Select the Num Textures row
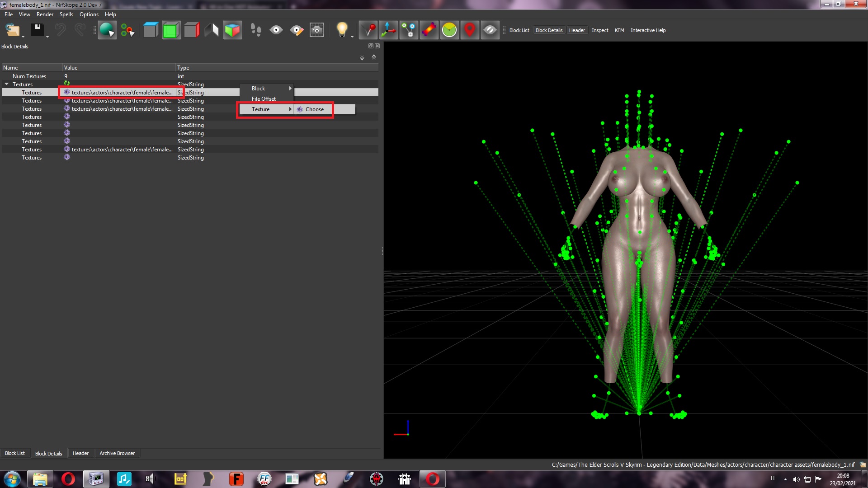 (190, 76)
